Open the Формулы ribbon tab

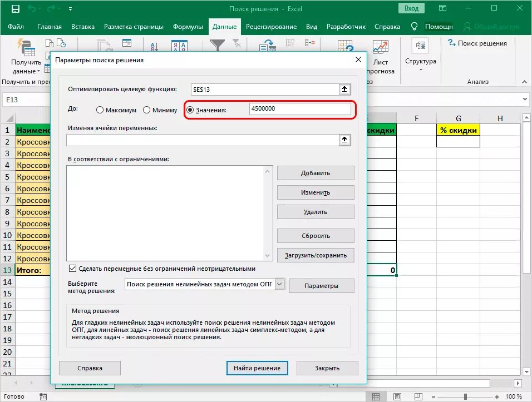[188, 27]
